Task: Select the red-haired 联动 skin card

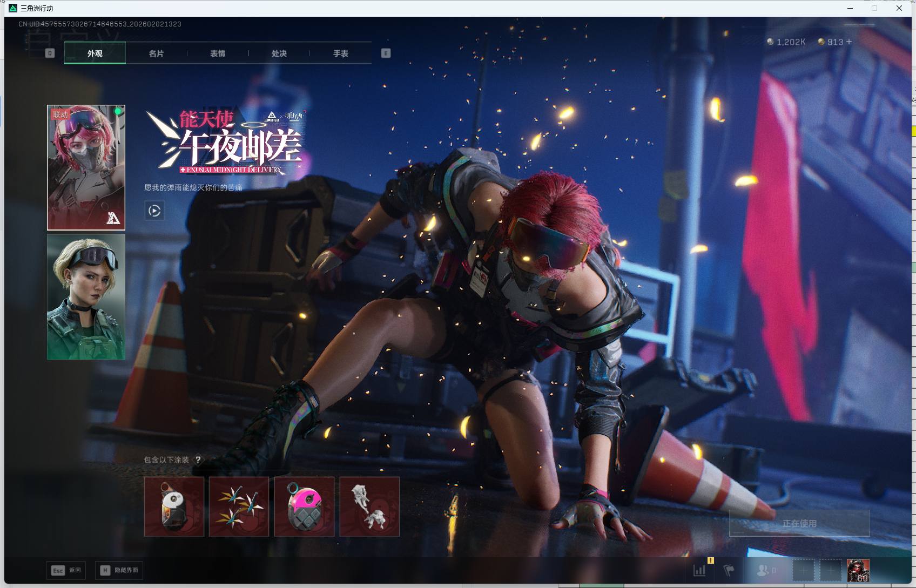Action: tap(86, 167)
